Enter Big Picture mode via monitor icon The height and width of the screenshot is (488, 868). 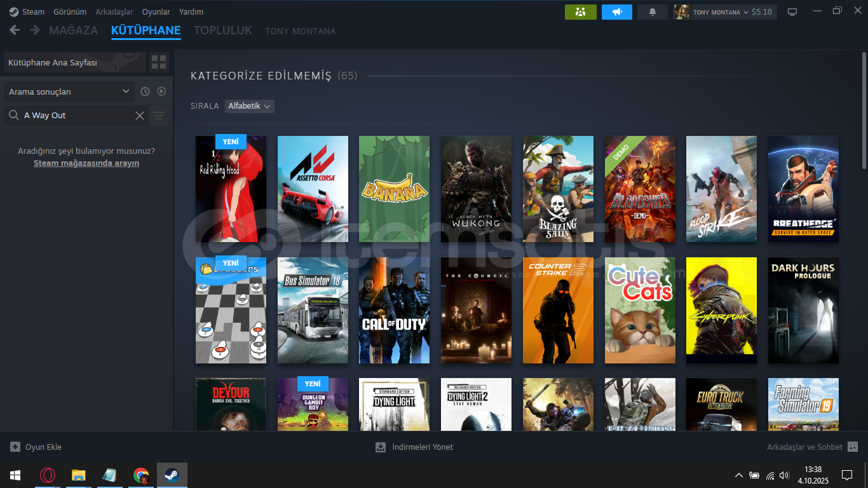[x=792, y=12]
